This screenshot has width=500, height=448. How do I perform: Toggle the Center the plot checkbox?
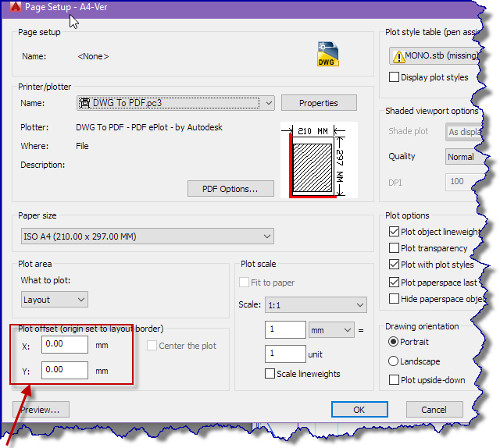pyautogui.click(x=152, y=346)
